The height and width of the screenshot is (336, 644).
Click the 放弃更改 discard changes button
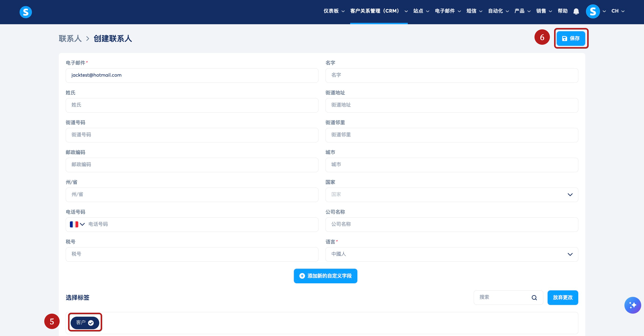[x=562, y=298]
